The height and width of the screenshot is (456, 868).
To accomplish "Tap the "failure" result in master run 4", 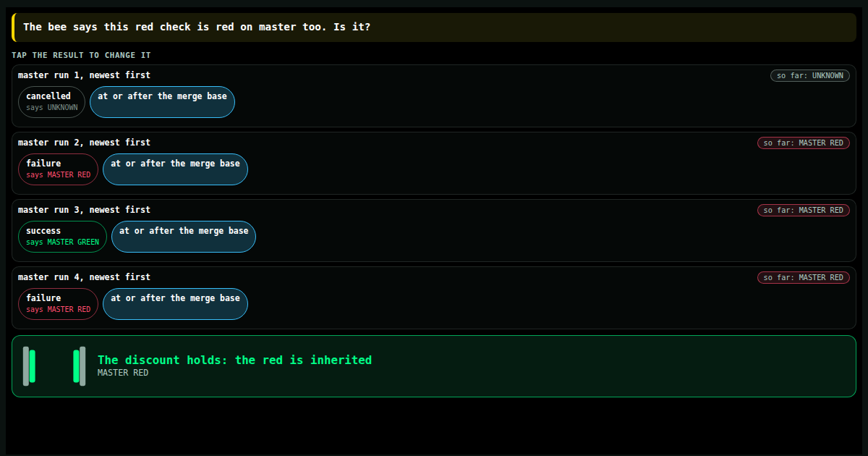I will pyautogui.click(x=58, y=304).
